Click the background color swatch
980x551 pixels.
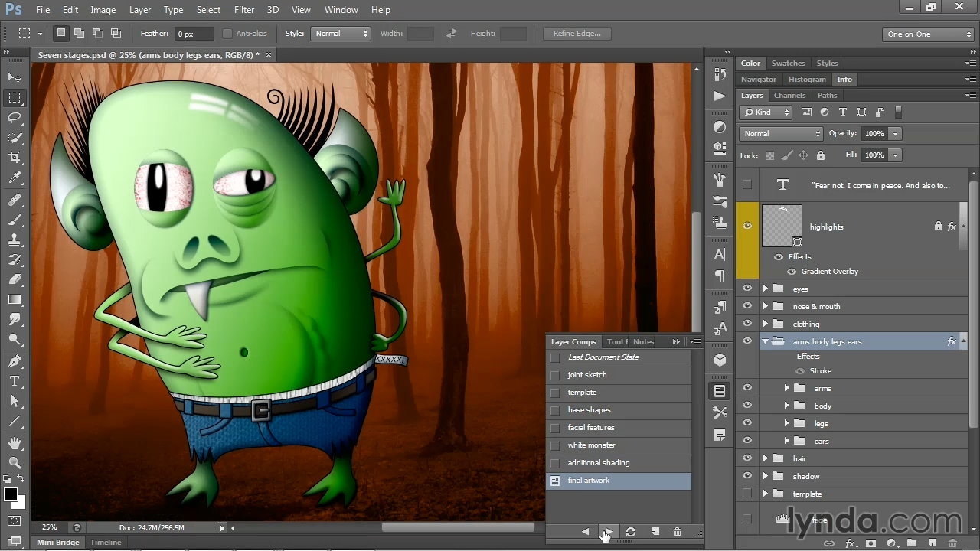click(21, 504)
